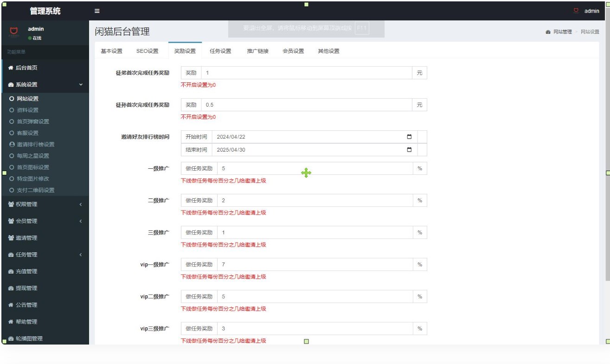This screenshot has height=364, width=610.
Task: Click the 提现管理 dashboard icon
Action: (x=11, y=288)
